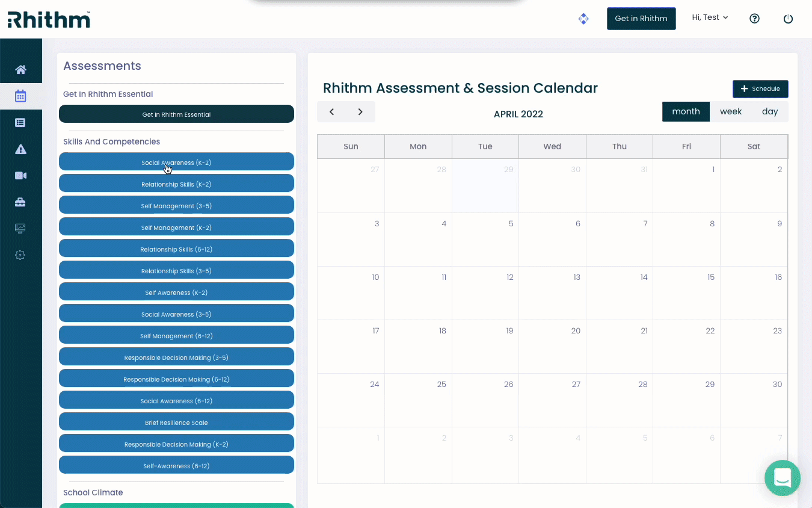
Task: Select Relationship Skills (6-12) assessment
Action: tap(176, 249)
